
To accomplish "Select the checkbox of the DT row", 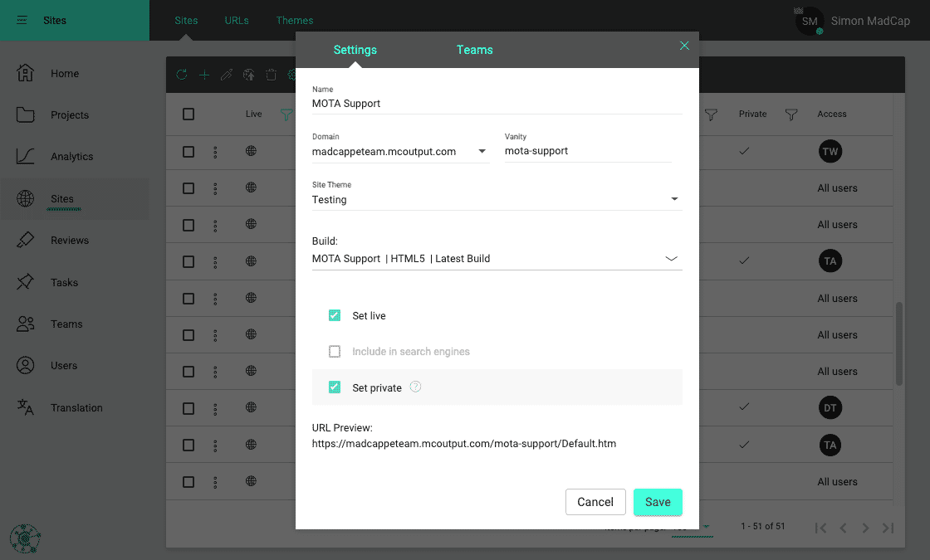I will [188, 408].
